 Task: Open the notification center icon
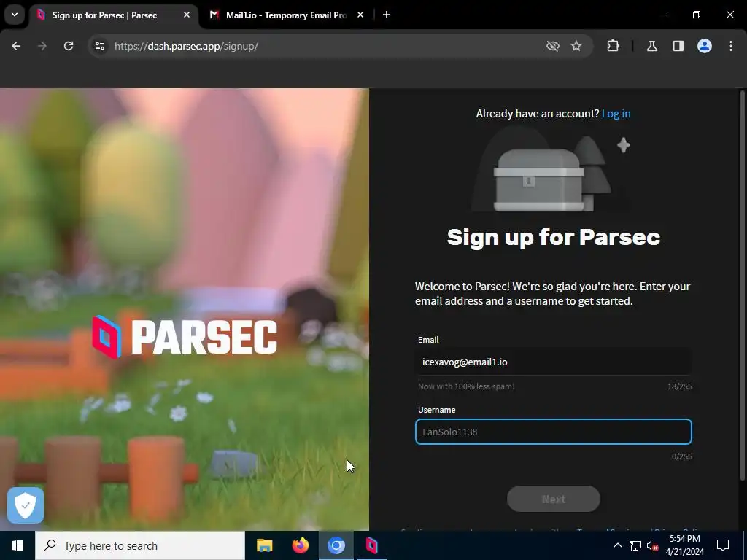click(723, 545)
